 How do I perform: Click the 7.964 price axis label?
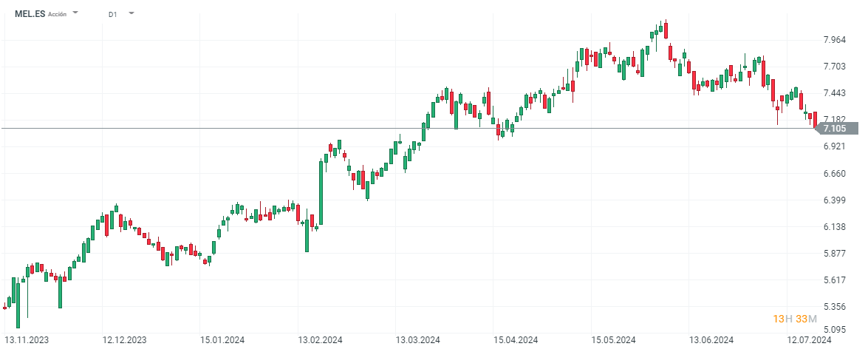point(835,40)
